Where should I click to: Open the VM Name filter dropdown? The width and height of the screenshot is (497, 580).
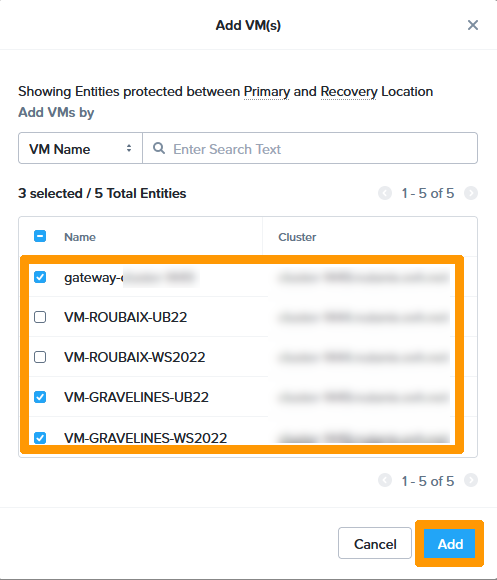(80, 148)
